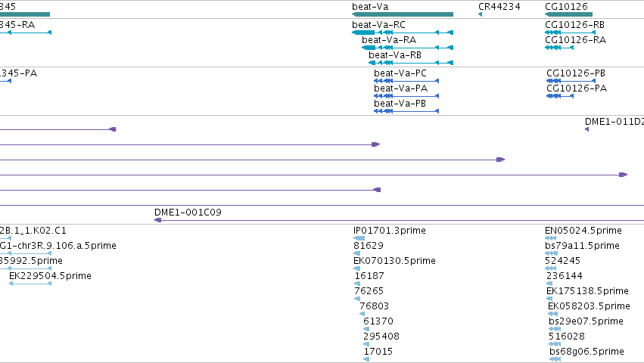Select the EK175138.5prime EST label
The image size is (644, 363).
[587, 291]
